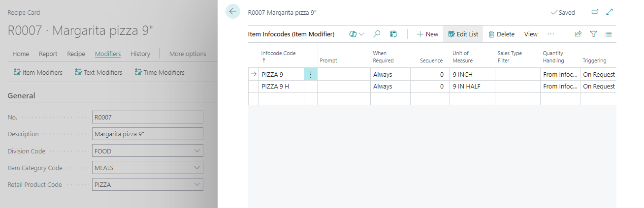644x208 pixels.
Task: Open Division Code dropdown
Action: [197, 151]
